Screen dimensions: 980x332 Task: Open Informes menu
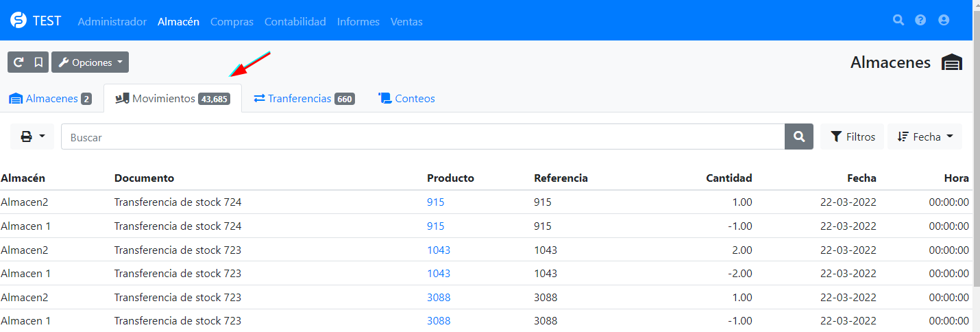click(358, 21)
